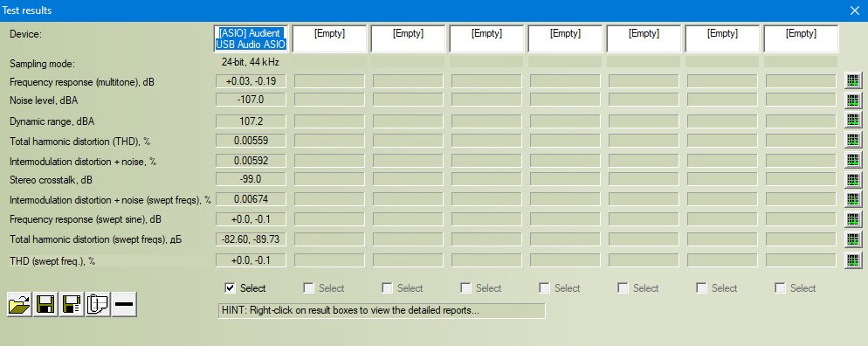868x346 pixels.
Task: Open the frequency response multitone graph icon
Action: pos(853,81)
